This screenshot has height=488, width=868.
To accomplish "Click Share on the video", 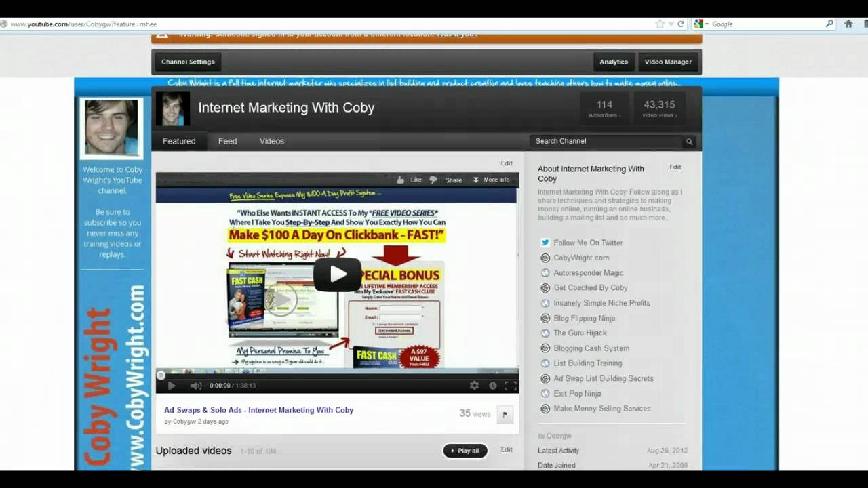I will (454, 180).
